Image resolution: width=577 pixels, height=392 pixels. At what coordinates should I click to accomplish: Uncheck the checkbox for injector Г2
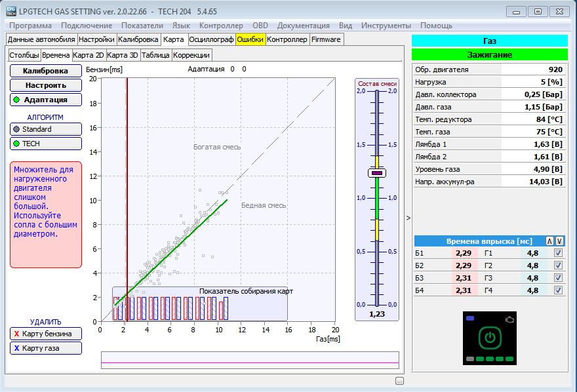tap(558, 265)
